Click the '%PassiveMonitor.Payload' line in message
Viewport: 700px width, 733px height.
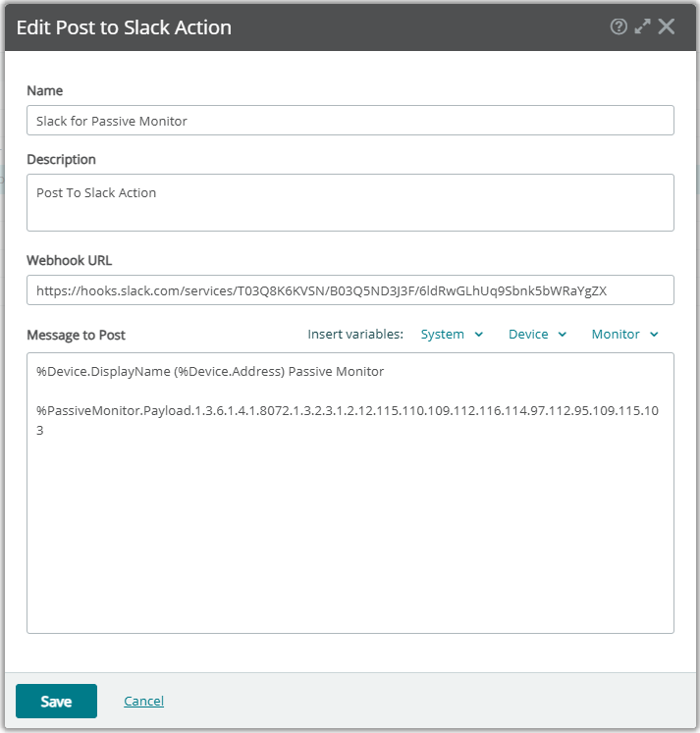[348, 420]
